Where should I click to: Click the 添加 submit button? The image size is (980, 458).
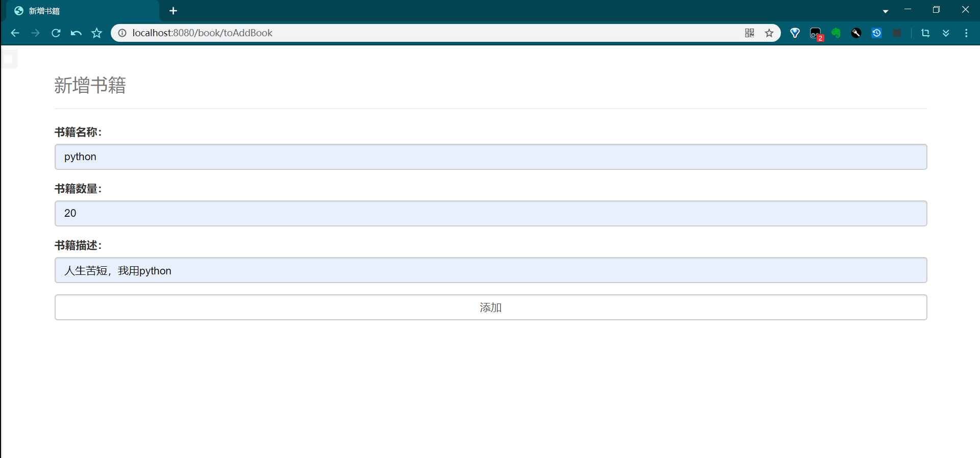coord(491,307)
